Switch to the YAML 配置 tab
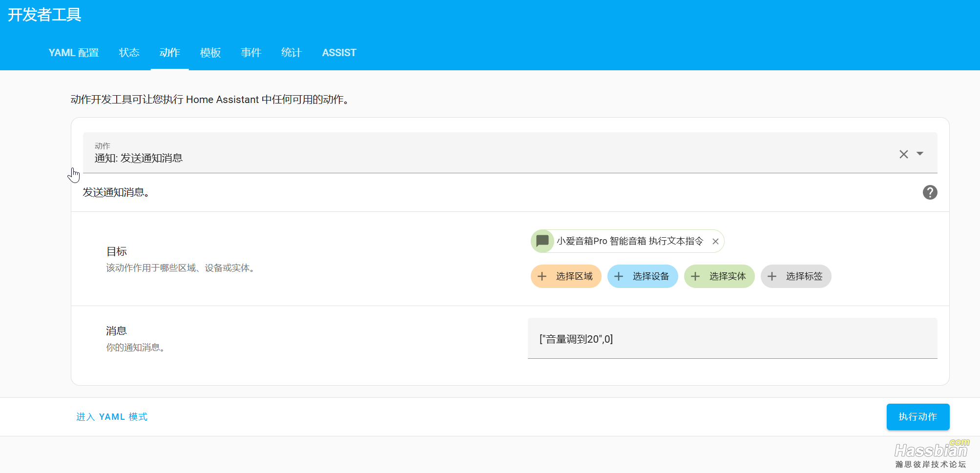 [74, 53]
